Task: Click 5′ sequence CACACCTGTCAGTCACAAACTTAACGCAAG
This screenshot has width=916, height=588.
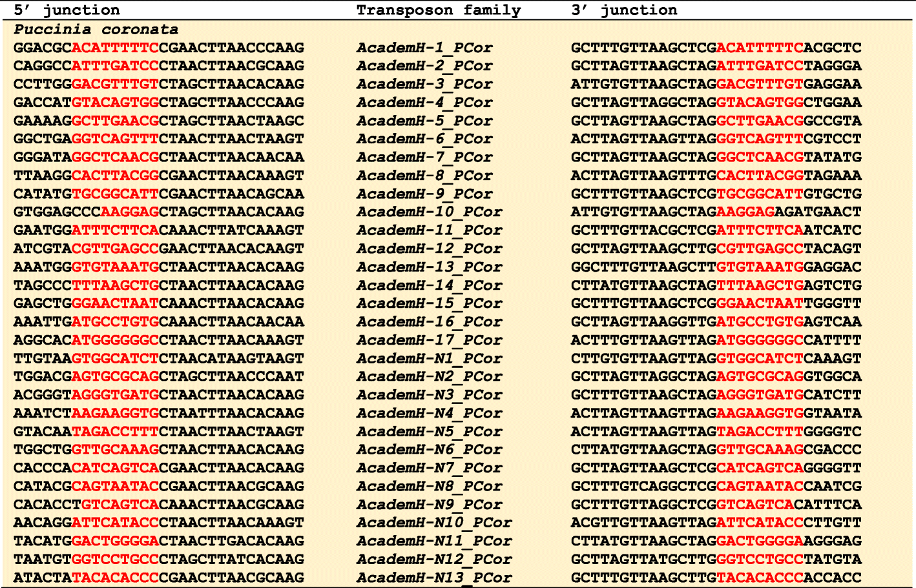Action: coord(159,505)
